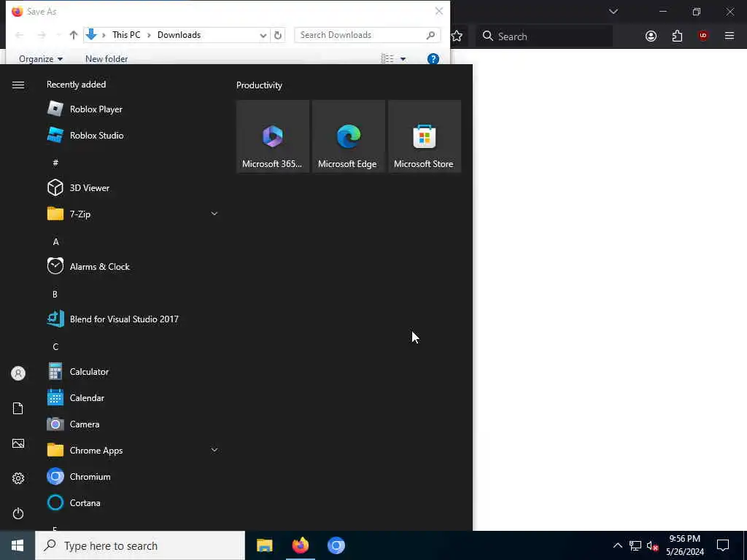The width and height of the screenshot is (747, 560).
Task: Open Settings gear in the Start sidebar
Action: [18, 478]
